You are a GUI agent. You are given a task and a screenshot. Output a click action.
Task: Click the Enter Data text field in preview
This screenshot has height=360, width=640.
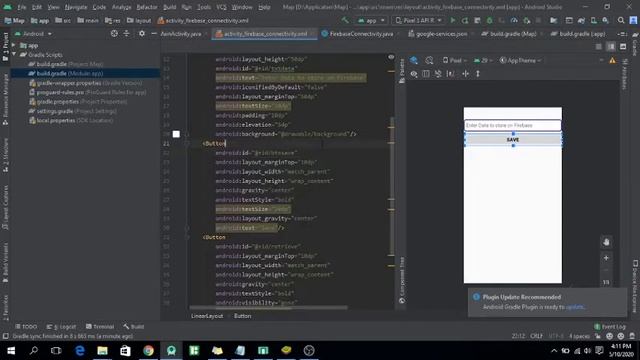pos(513,125)
